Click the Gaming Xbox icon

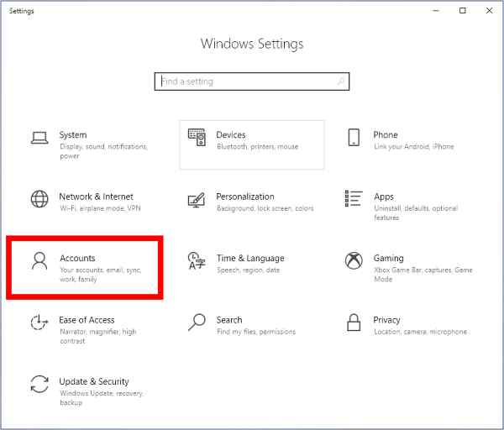pos(354,260)
